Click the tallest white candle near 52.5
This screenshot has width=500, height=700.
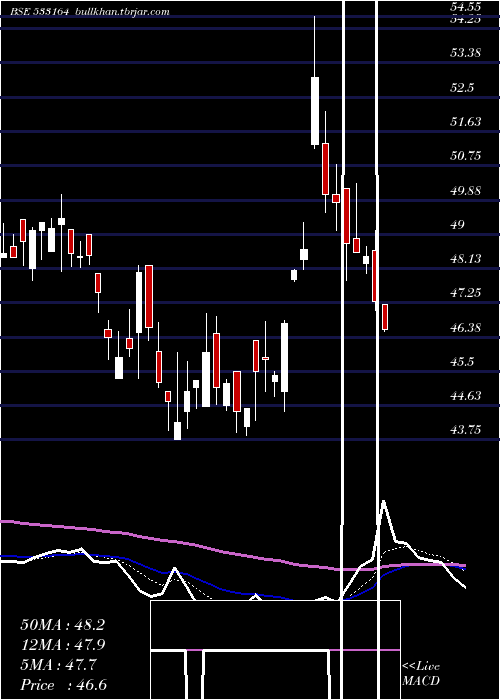(x=315, y=111)
